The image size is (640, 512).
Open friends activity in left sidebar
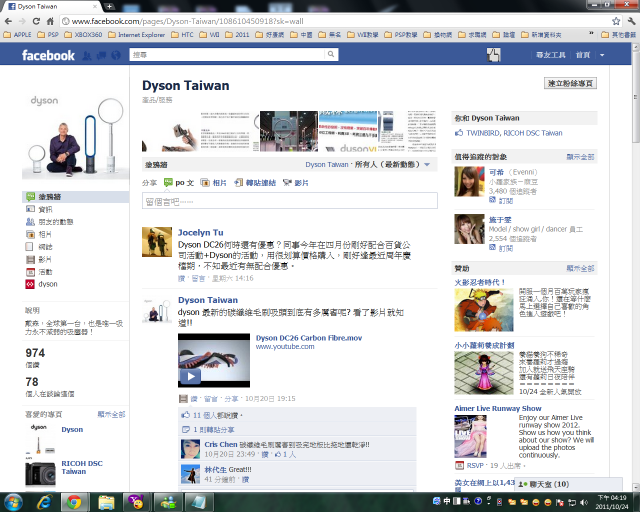pyautogui.click(x=49, y=222)
